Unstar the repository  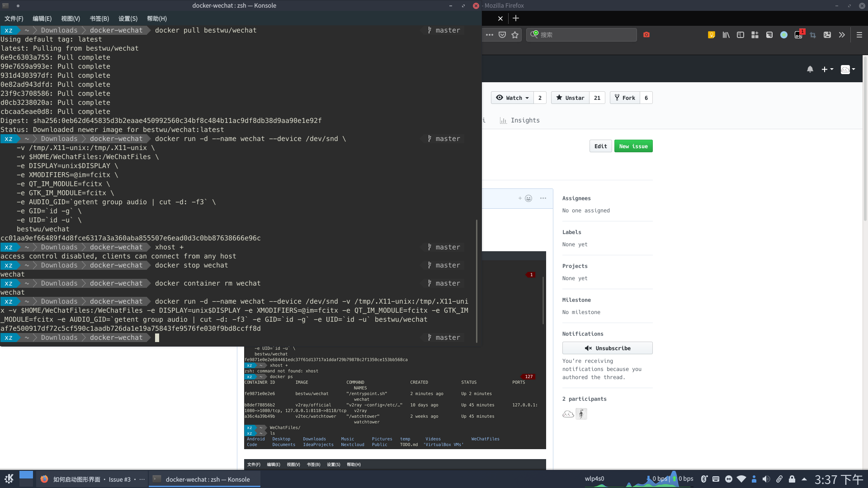tap(570, 98)
